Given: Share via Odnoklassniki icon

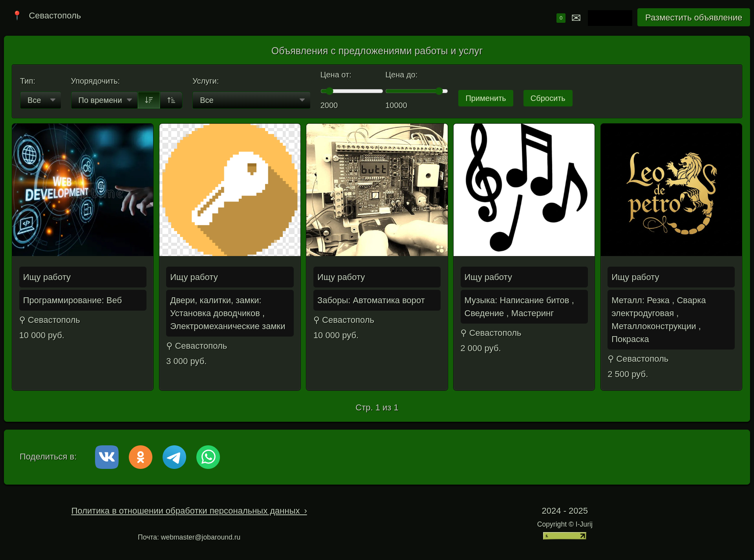Looking at the screenshot, I should [x=141, y=457].
